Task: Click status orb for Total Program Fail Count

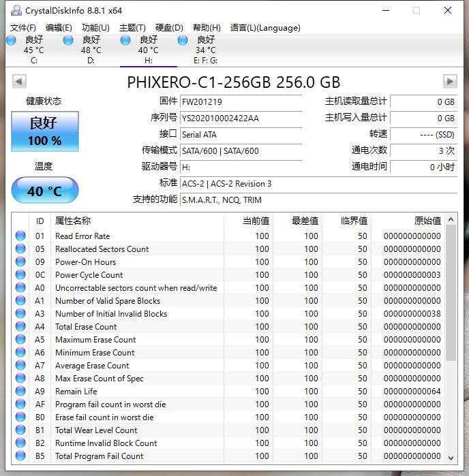Action: point(20,456)
